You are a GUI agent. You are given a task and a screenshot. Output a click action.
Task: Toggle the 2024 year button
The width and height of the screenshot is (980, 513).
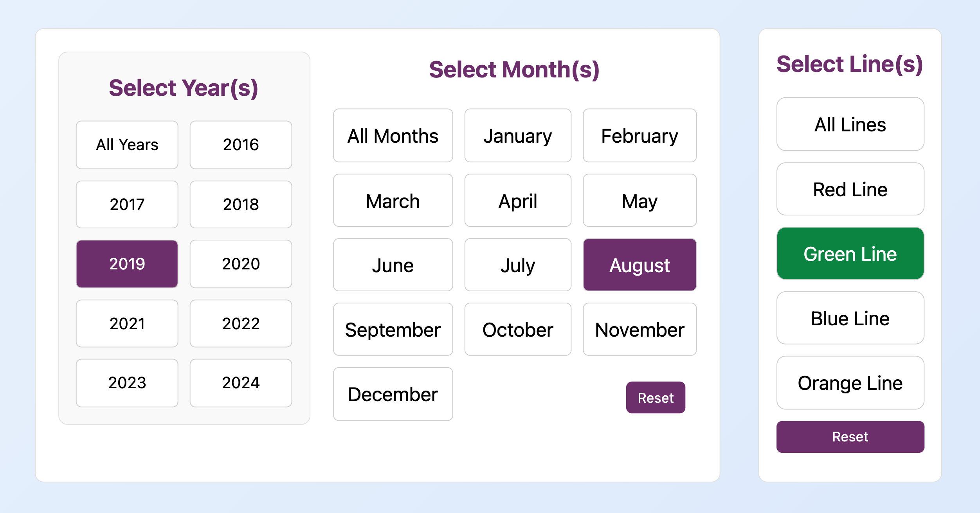[241, 383]
